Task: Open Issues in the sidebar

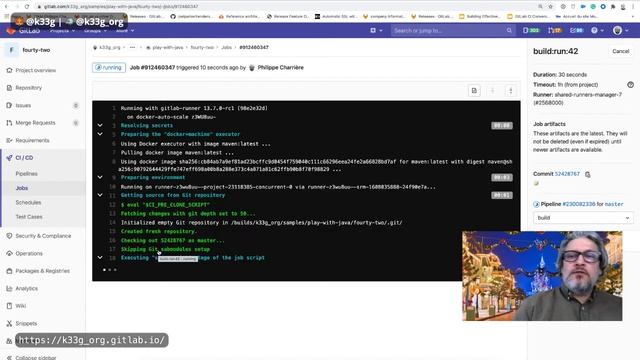Action: [23, 105]
